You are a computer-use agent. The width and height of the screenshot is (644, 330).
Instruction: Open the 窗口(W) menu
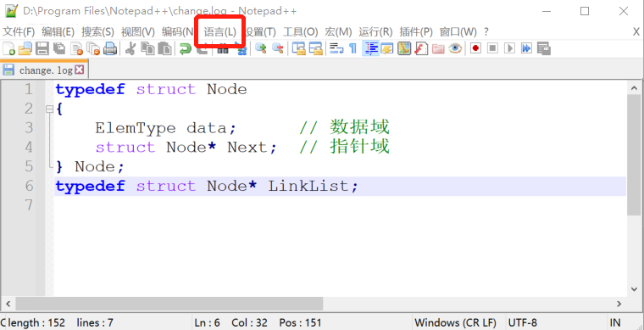[x=458, y=31]
